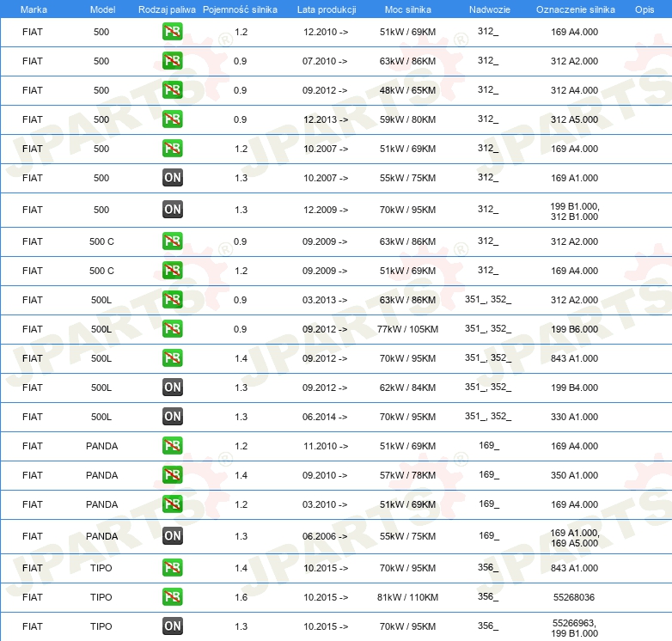Image resolution: width=672 pixels, height=641 pixels.
Task: Click the Marka column header
Action: (34, 9)
